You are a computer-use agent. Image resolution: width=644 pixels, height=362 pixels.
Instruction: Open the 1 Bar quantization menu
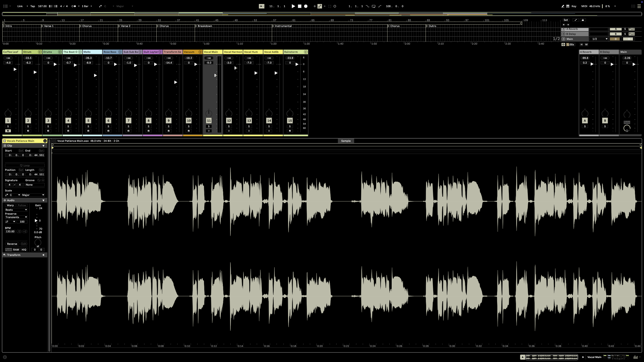pyautogui.click(x=87, y=6)
